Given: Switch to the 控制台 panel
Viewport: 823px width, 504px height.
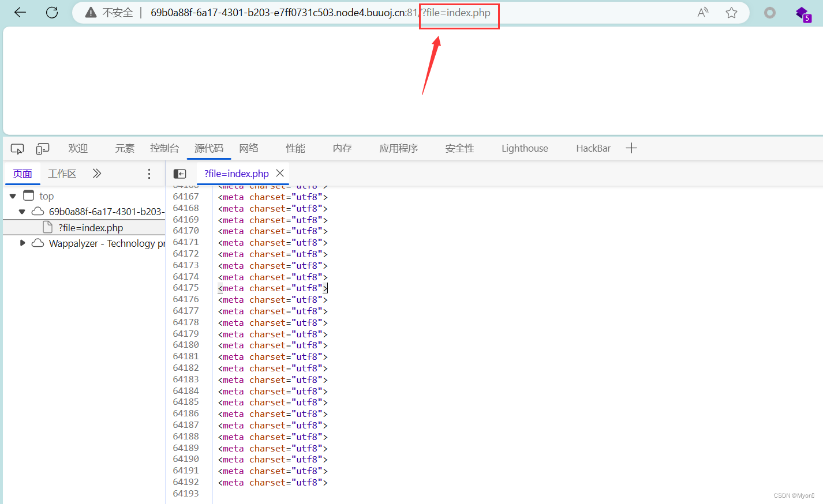Looking at the screenshot, I should pos(164,148).
